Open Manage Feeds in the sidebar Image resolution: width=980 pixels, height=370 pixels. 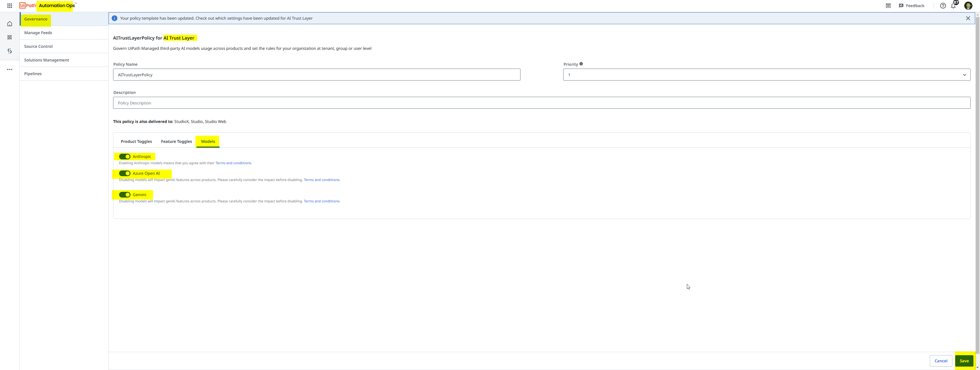(x=64, y=33)
